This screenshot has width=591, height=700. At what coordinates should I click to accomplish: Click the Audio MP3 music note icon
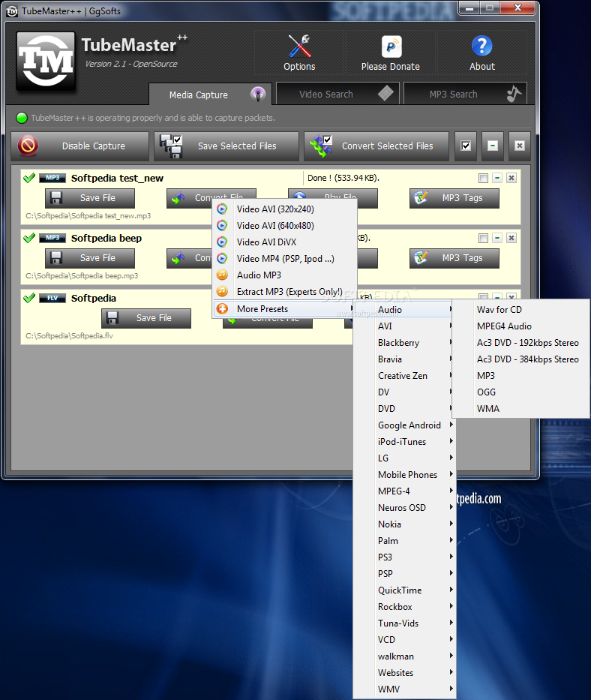(x=222, y=275)
